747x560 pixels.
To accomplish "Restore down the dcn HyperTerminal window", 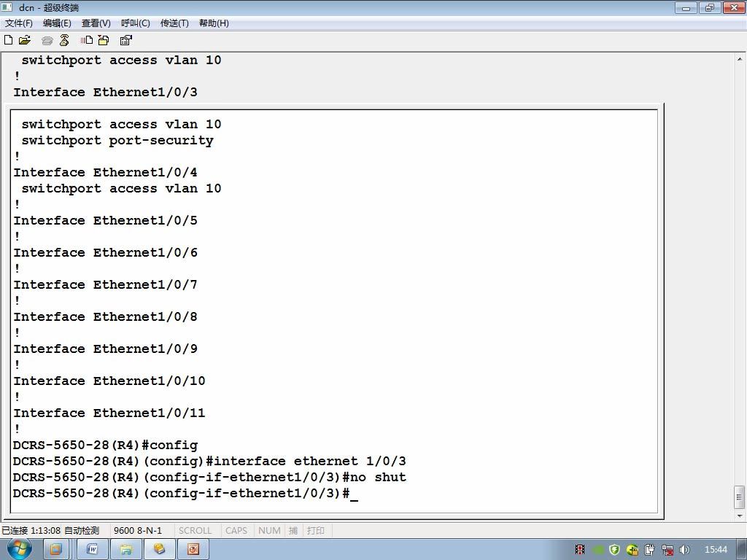I will click(x=709, y=7).
